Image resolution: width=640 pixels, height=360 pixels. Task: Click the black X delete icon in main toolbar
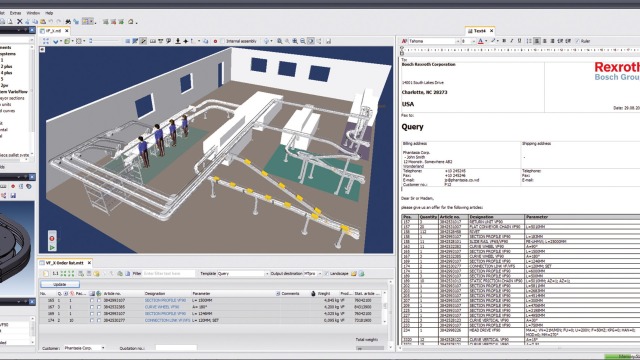coord(19,22)
